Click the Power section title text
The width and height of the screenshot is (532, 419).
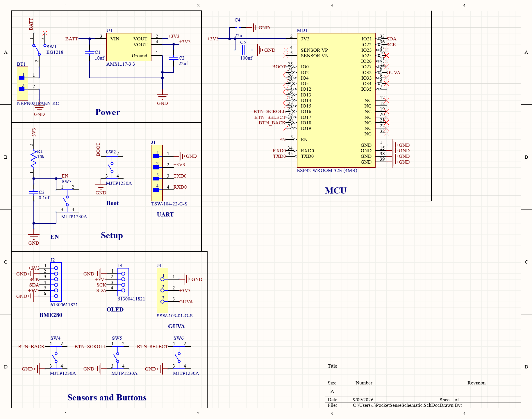click(x=108, y=112)
